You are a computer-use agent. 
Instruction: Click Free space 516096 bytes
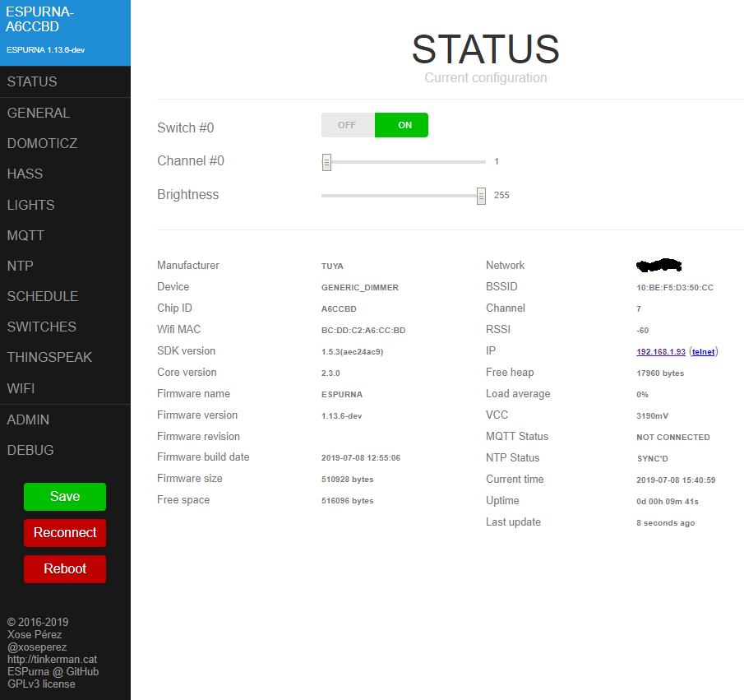[347, 501]
